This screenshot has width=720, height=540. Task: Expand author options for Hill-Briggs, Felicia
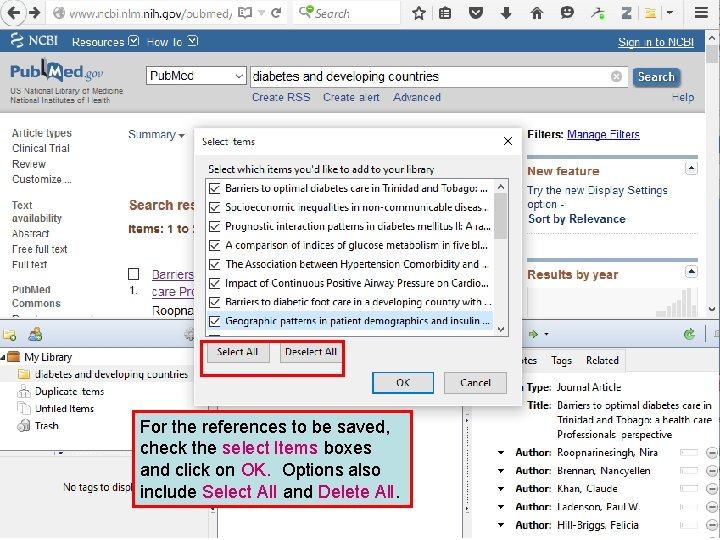[x=501, y=525]
